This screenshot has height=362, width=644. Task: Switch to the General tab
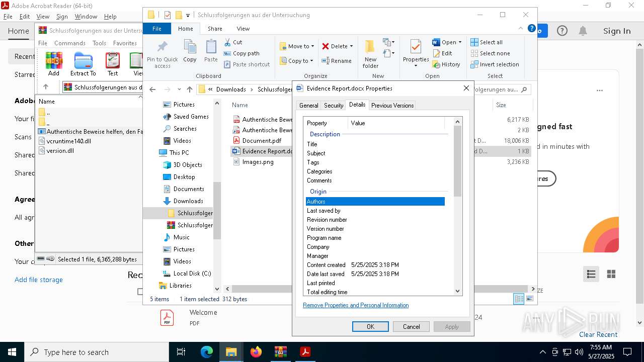[x=308, y=106]
